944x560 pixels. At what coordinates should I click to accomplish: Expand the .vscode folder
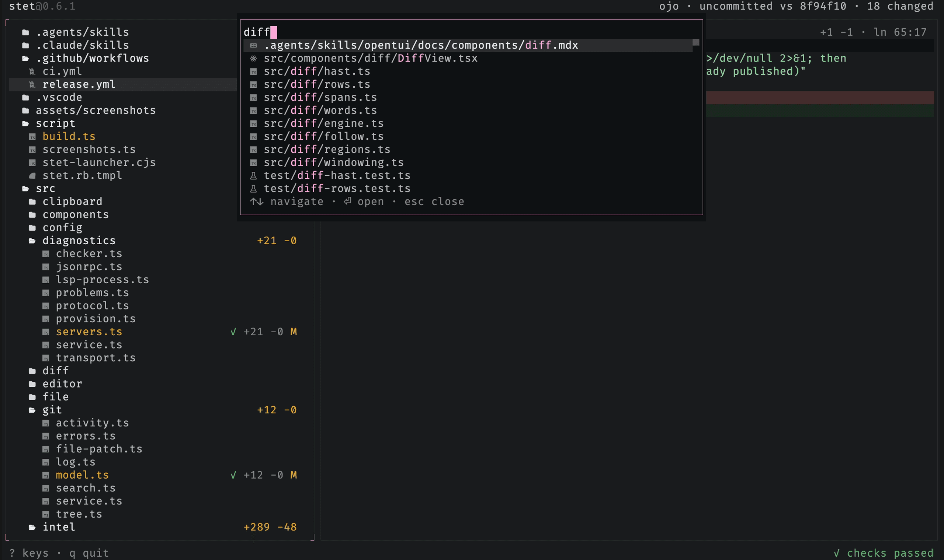point(26,98)
